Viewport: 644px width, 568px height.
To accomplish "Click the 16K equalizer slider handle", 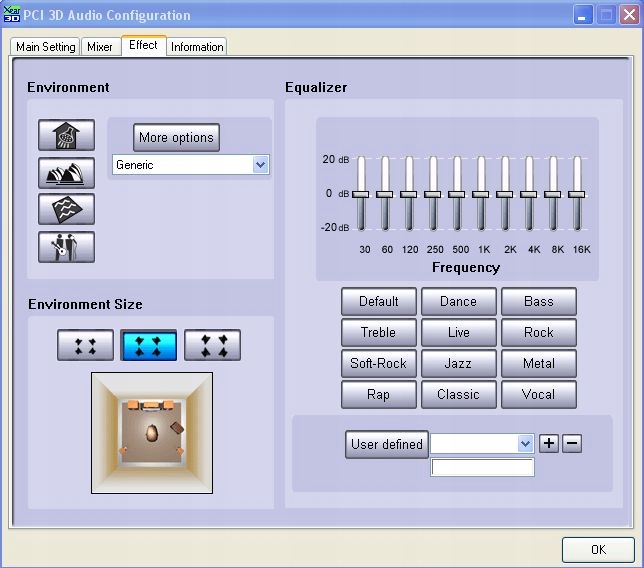I will (x=577, y=194).
